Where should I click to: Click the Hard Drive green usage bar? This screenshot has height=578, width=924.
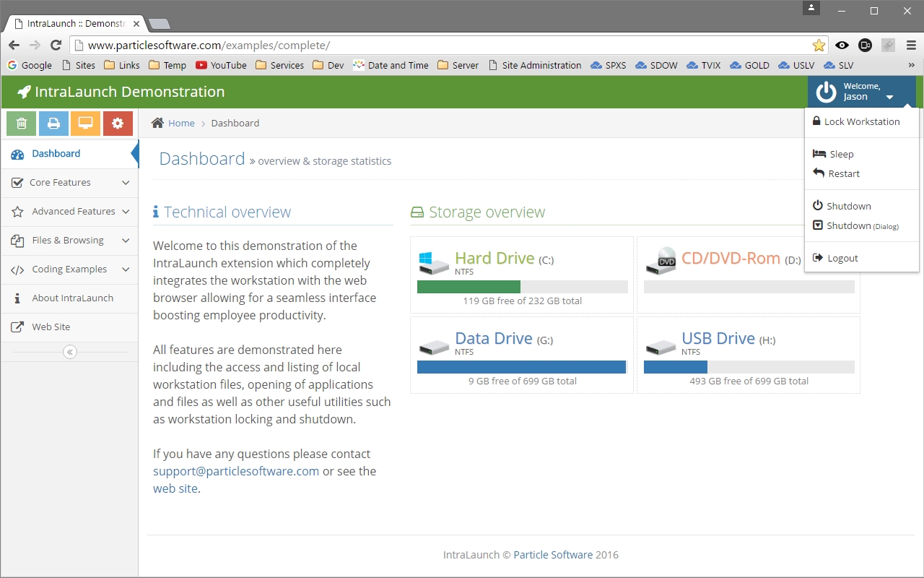468,287
